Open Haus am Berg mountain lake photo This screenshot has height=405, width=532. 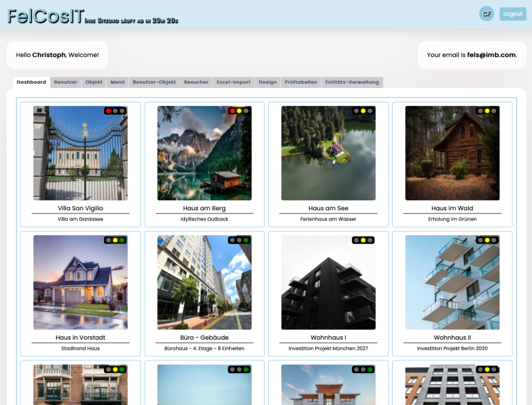[x=204, y=153]
